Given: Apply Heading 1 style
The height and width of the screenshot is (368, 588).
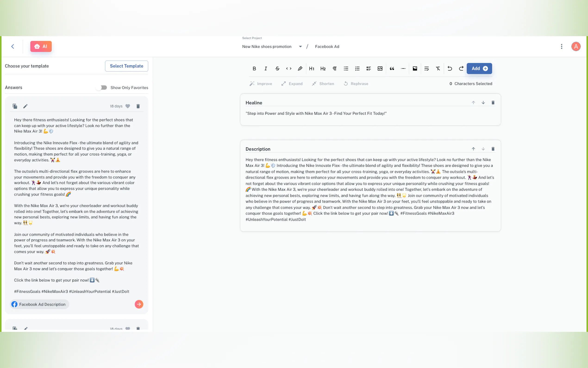Looking at the screenshot, I should click(x=312, y=69).
